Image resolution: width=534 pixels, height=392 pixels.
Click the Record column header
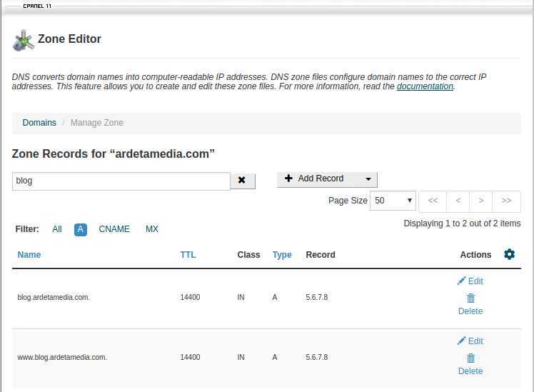(x=321, y=255)
